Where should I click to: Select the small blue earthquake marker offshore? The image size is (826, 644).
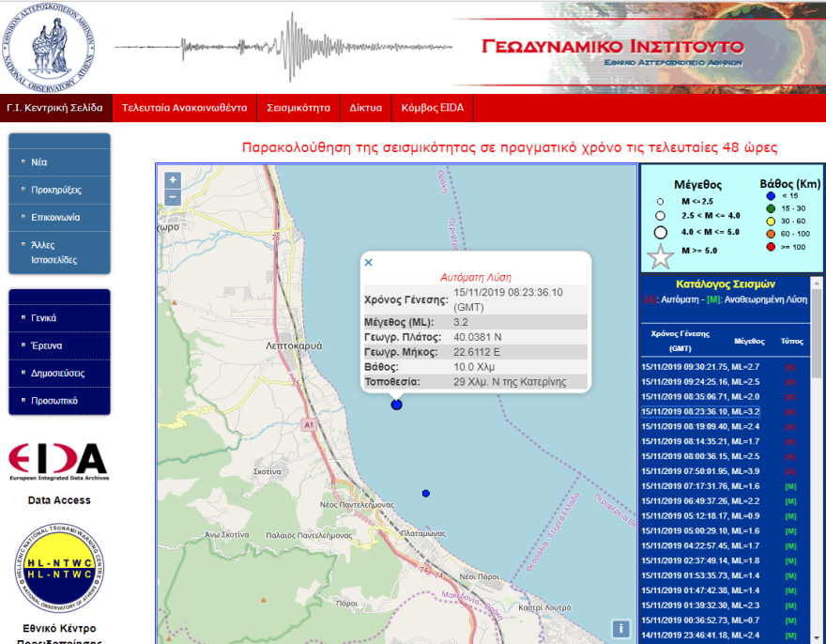[x=426, y=493]
